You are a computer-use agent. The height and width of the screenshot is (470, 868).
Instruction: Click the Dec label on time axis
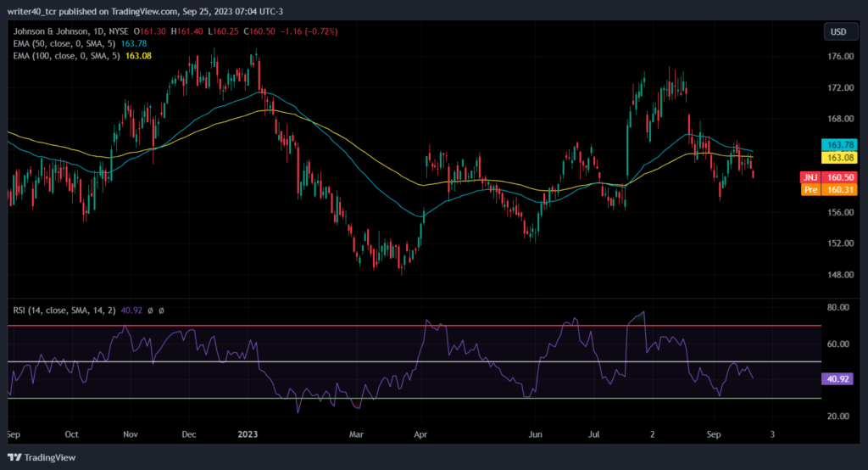pos(189,434)
